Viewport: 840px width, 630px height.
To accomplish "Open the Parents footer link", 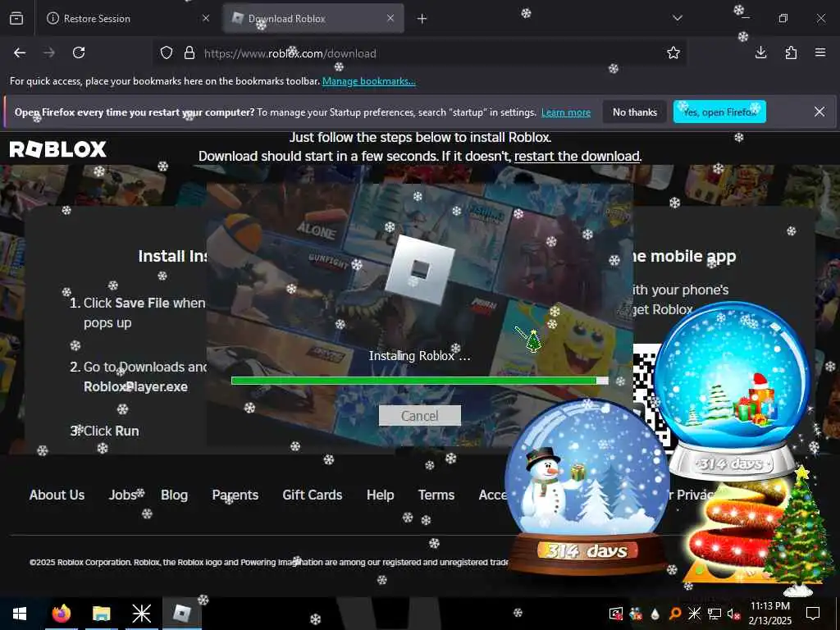I will click(235, 495).
